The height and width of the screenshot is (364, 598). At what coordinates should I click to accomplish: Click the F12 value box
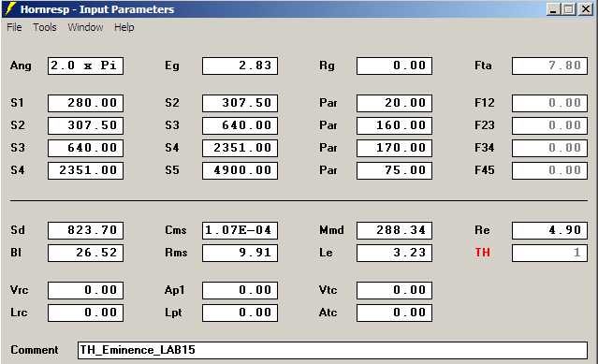549,103
